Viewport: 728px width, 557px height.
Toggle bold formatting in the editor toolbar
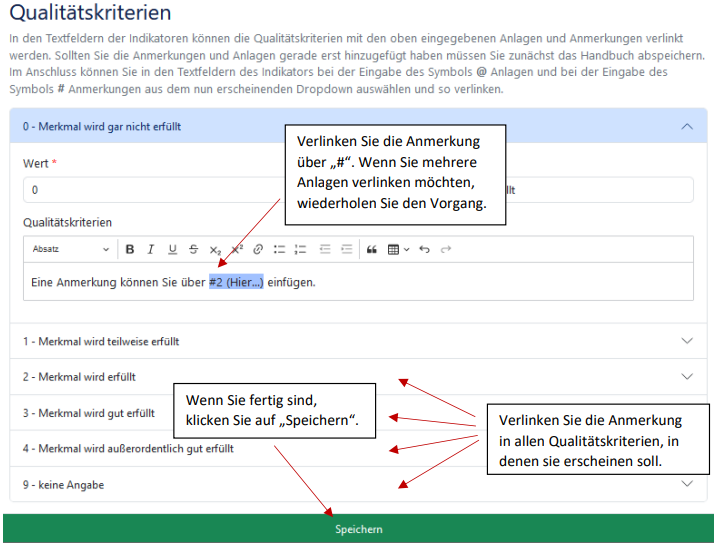pyautogui.click(x=130, y=249)
